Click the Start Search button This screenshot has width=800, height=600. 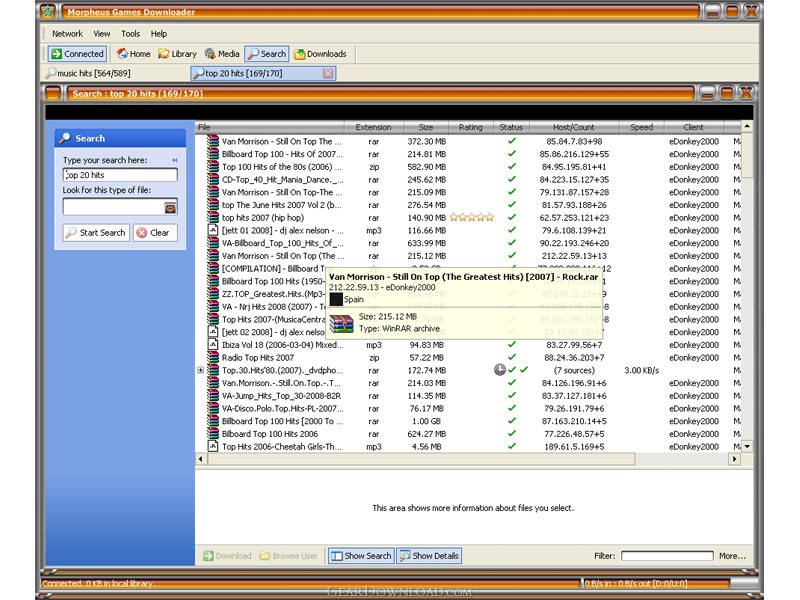tap(96, 233)
